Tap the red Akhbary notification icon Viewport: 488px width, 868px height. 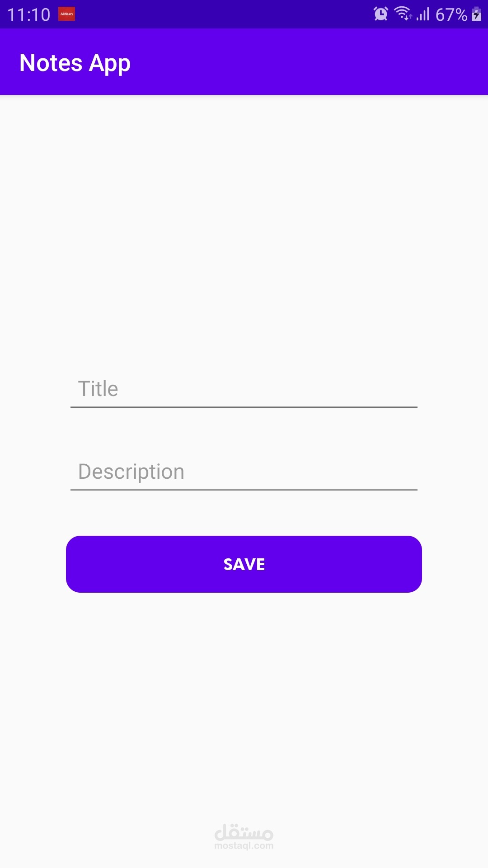coord(67,14)
